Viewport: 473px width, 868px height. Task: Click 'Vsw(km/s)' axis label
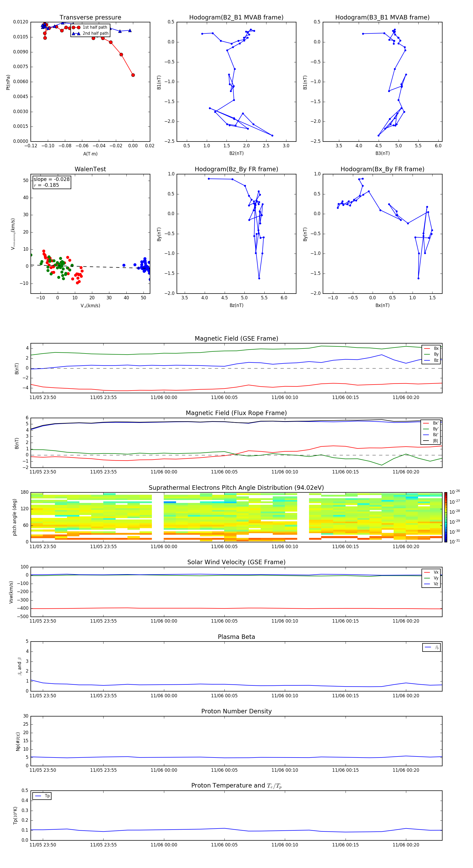pos(11,592)
